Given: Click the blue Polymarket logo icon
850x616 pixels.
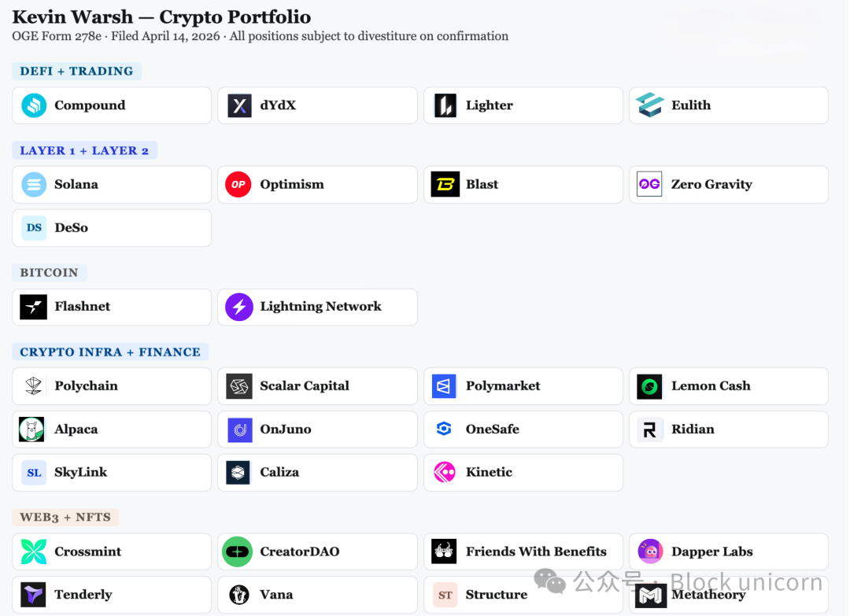Looking at the screenshot, I should coord(445,386).
